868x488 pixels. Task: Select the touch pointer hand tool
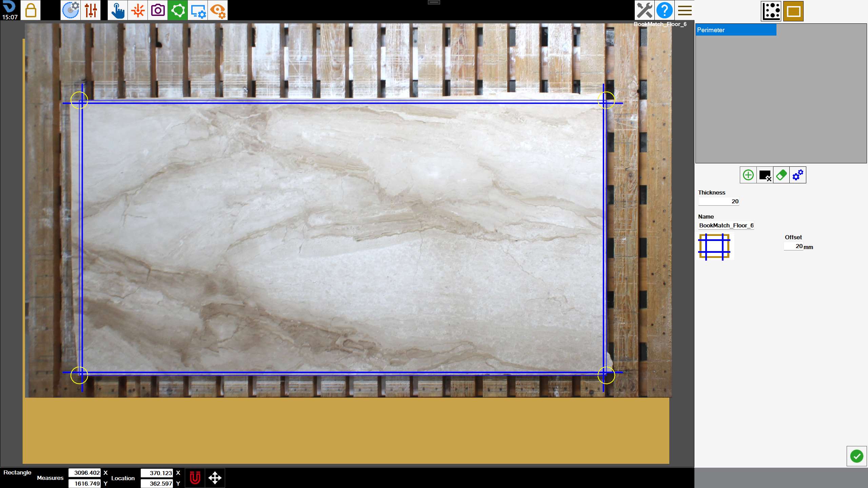click(x=118, y=10)
